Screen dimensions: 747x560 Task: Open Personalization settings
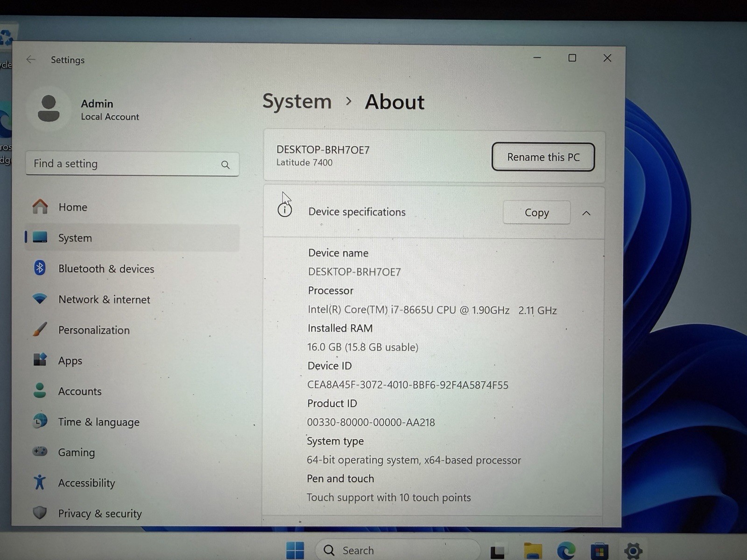[x=133, y=330]
